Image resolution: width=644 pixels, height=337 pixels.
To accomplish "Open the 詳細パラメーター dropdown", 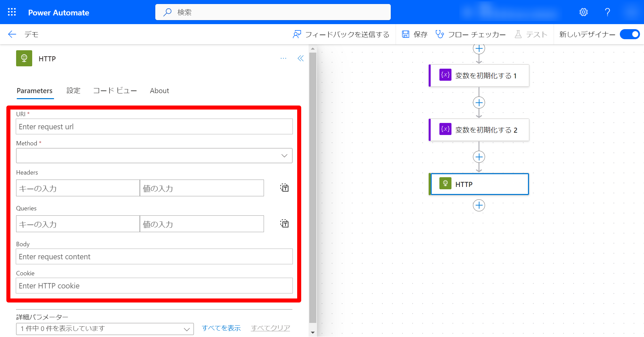I will 105,329.
